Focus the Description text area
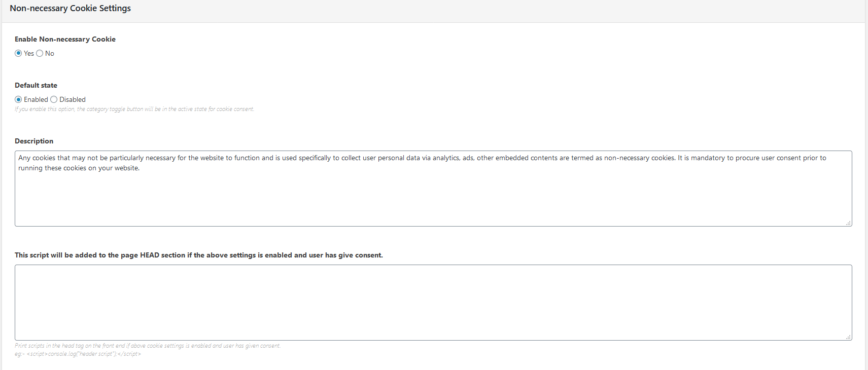Viewport: 868px width, 370px height. pyautogui.click(x=433, y=189)
